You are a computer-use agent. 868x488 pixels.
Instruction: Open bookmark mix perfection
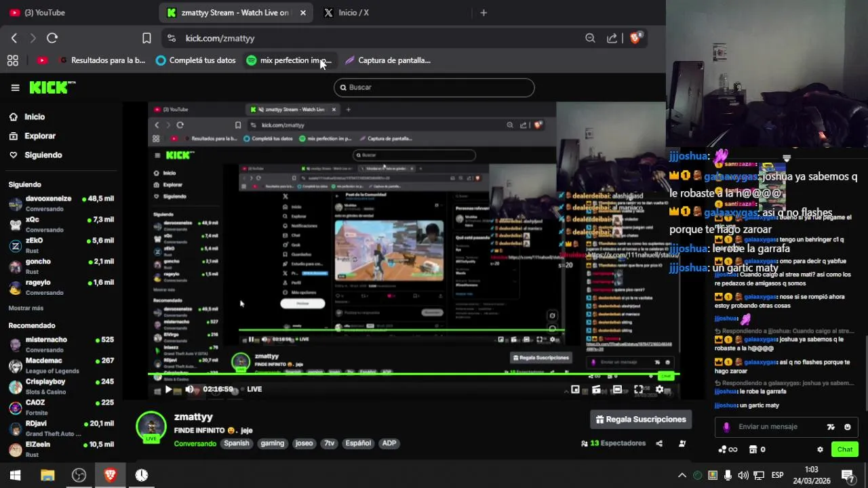point(289,60)
